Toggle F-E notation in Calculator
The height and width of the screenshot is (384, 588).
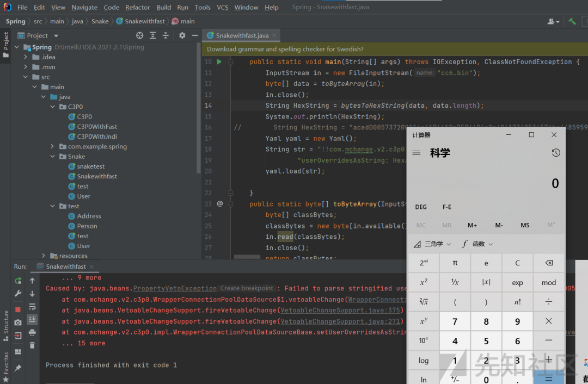(x=446, y=207)
